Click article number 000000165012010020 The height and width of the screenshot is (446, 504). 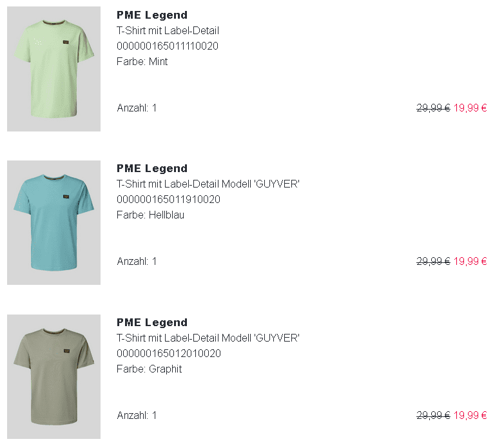point(169,353)
